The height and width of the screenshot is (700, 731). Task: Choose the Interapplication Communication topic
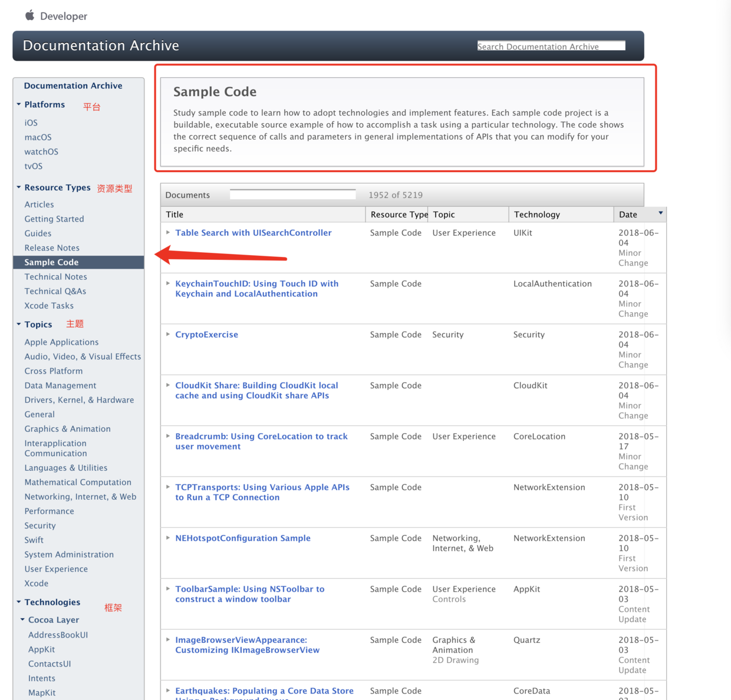[x=55, y=448]
